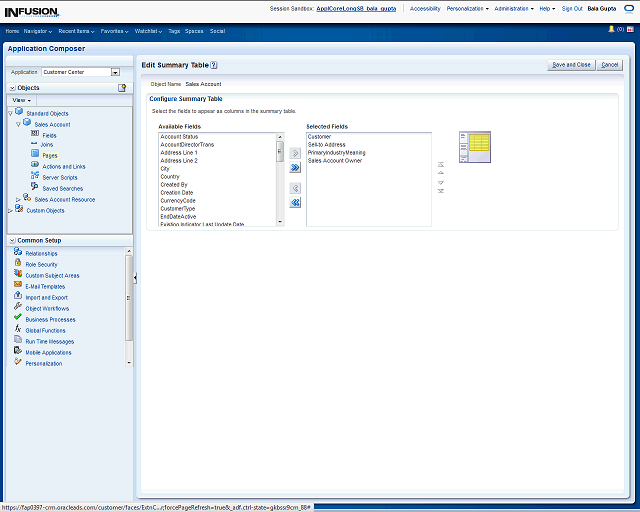Click the Sign Out link
The width and height of the screenshot is (640, 512).
point(572,8)
